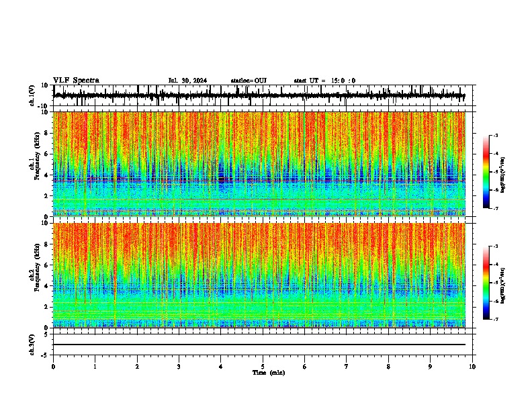
Task: Click the "VLF Spectra" plot title
Action: 76,81
